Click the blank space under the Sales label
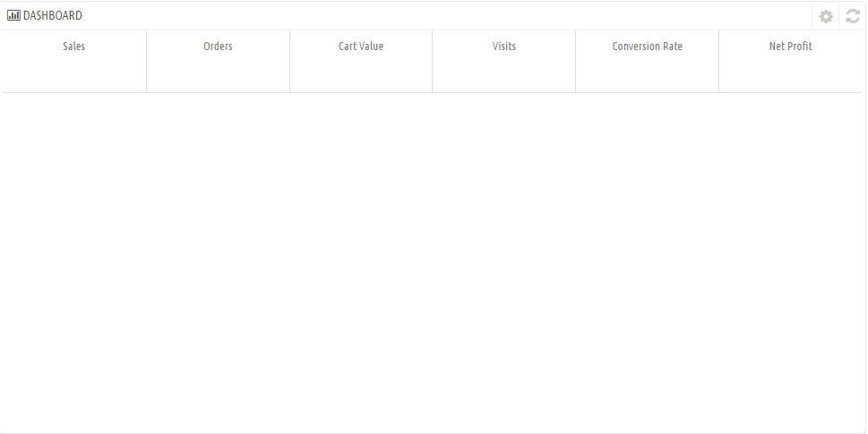 coord(74,73)
